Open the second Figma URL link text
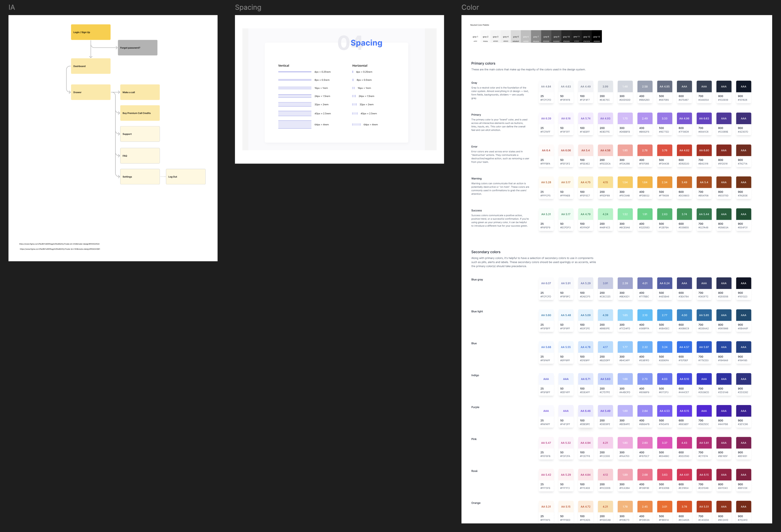Image resolution: width=781 pixels, height=532 pixels. pos(60,249)
